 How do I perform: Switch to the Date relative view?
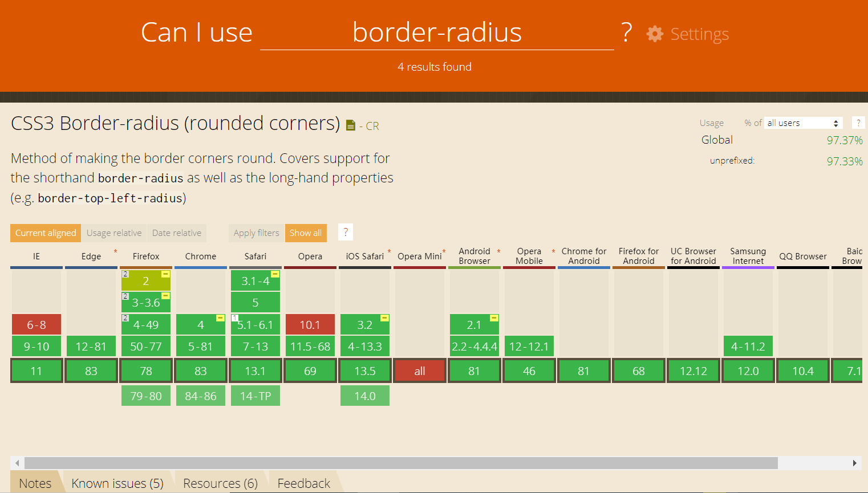click(177, 233)
